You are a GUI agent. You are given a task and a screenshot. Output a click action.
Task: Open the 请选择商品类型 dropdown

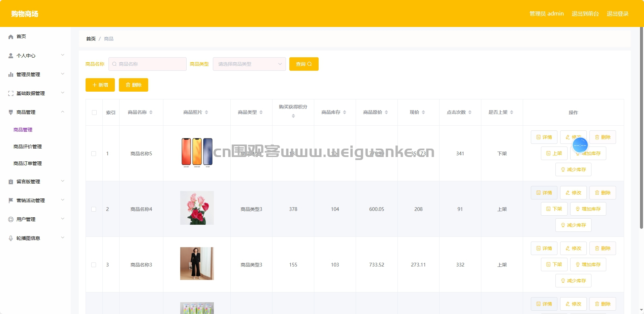pos(249,64)
